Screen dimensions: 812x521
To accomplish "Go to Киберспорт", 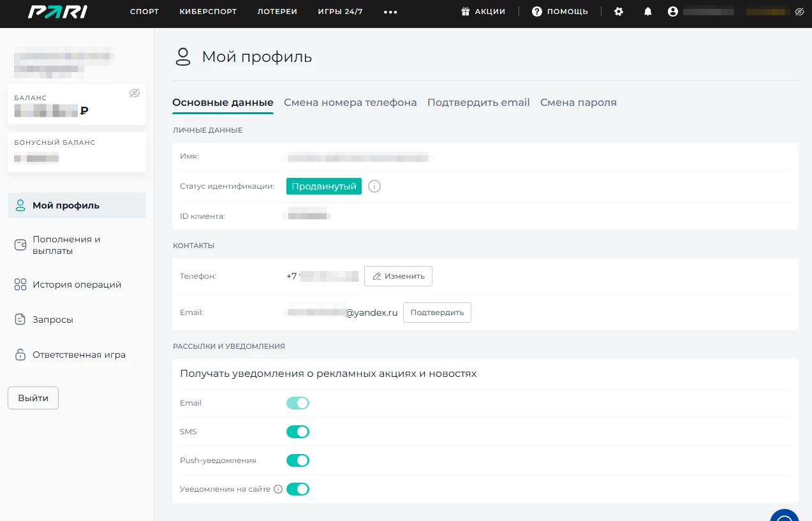I will pyautogui.click(x=208, y=11).
